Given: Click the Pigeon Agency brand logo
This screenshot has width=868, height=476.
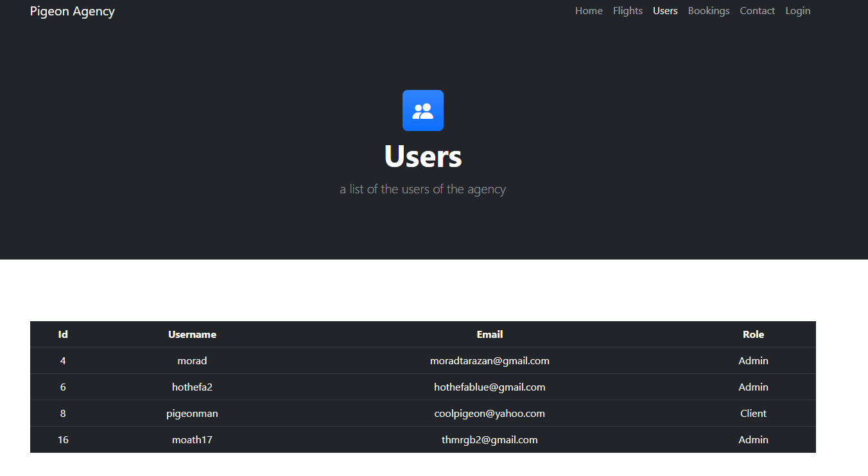Looking at the screenshot, I should coord(72,11).
